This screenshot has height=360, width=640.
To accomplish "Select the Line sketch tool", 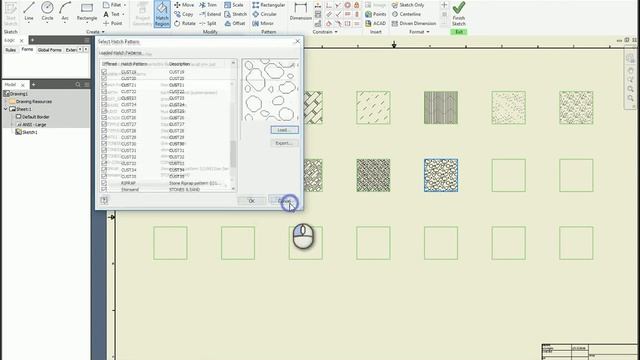I will click(x=29, y=11).
